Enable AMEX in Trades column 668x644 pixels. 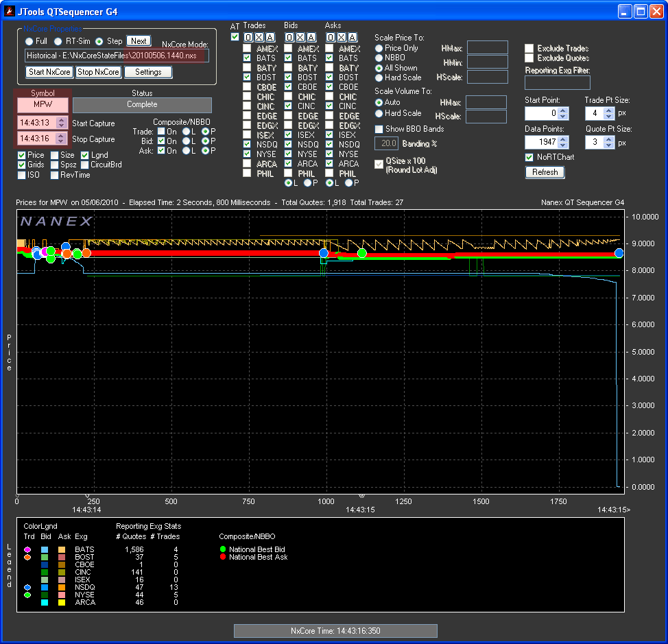247,48
